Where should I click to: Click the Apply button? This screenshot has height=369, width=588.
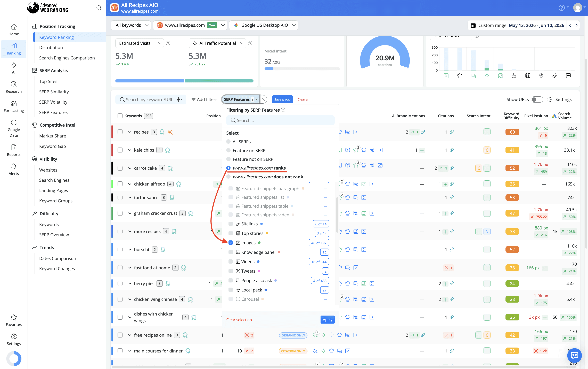pyautogui.click(x=327, y=319)
